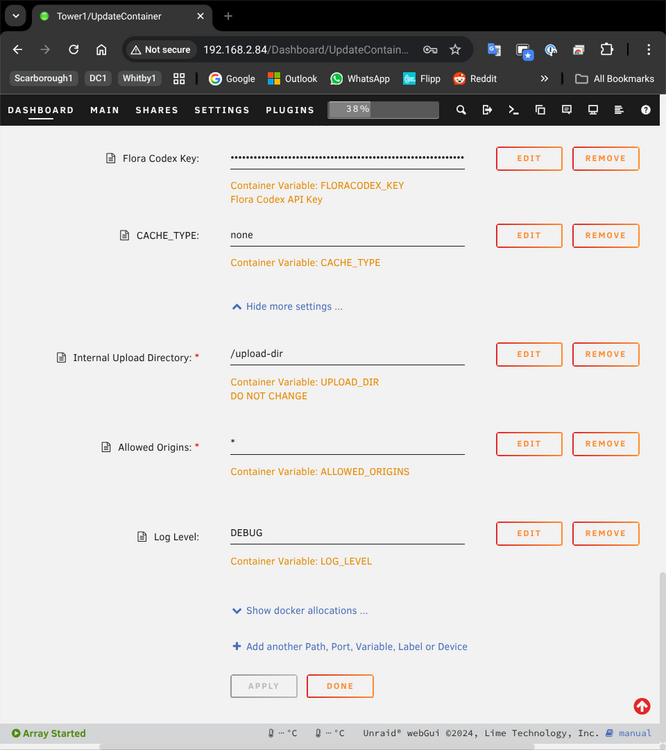Open the bookmarks apps grid icon

(x=179, y=78)
